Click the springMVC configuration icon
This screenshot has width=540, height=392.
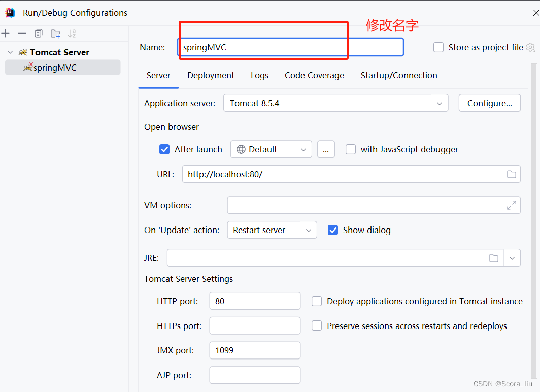click(x=28, y=67)
